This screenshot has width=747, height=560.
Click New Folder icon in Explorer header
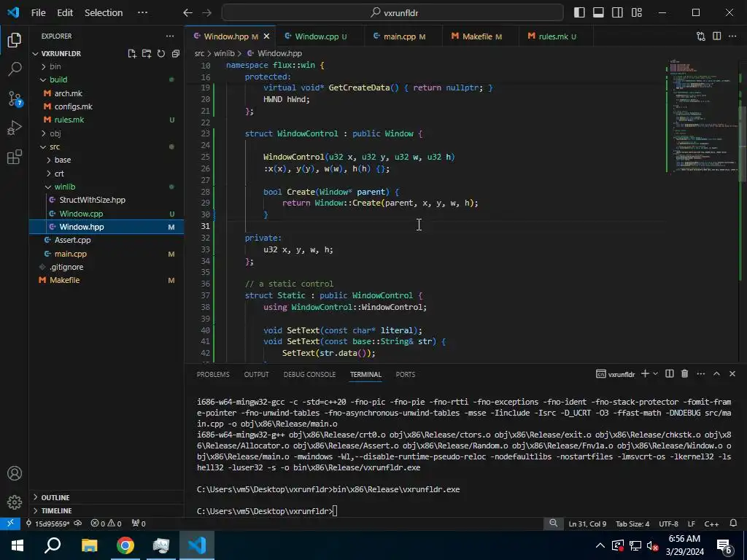(146, 54)
